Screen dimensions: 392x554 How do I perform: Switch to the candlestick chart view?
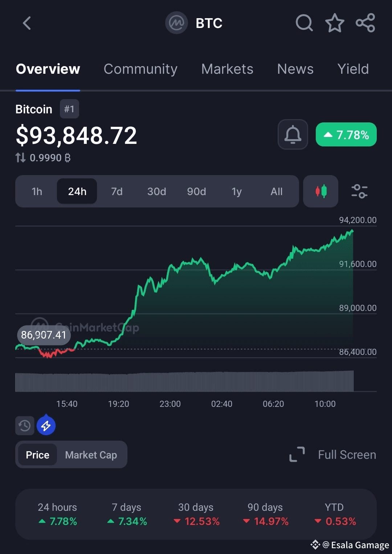click(x=321, y=191)
